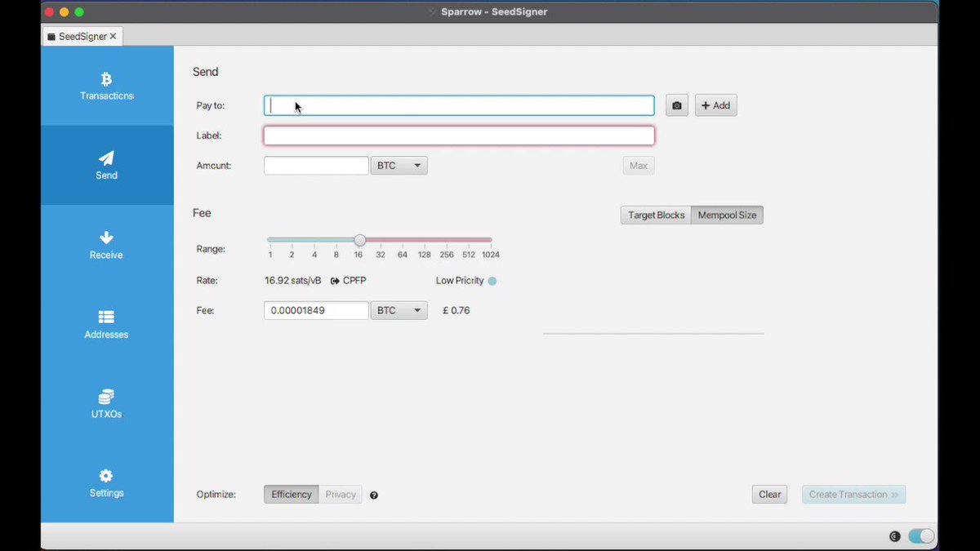980x551 pixels.
Task: Click the camera scan QR icon
Action: 677,105
